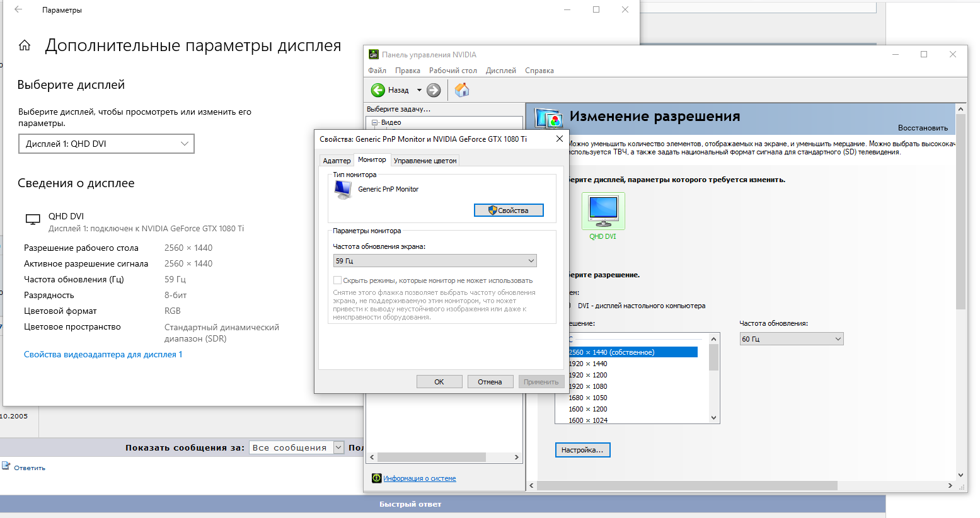This screenshot has height=518, width=980.
Task: Open NVIDIA home page via the house icon
Action: click(462, 90)
